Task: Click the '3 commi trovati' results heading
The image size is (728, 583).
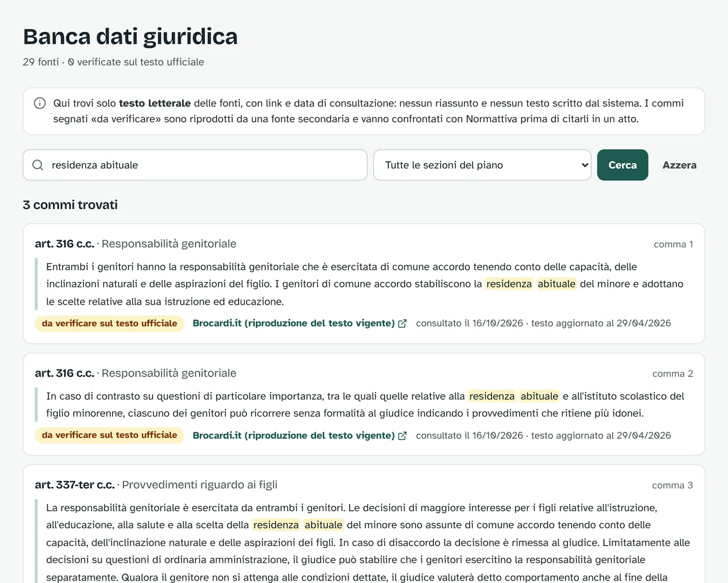Action: (x=70, y=205)
